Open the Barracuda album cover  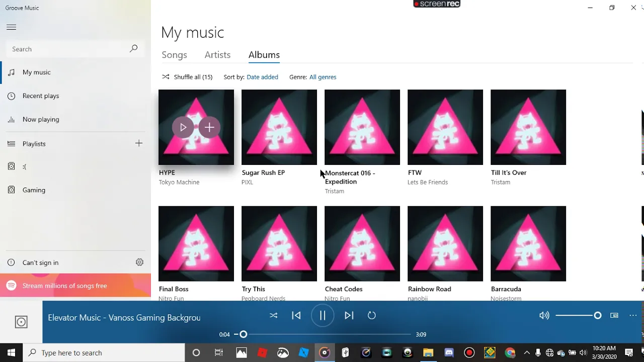point(528,244)
